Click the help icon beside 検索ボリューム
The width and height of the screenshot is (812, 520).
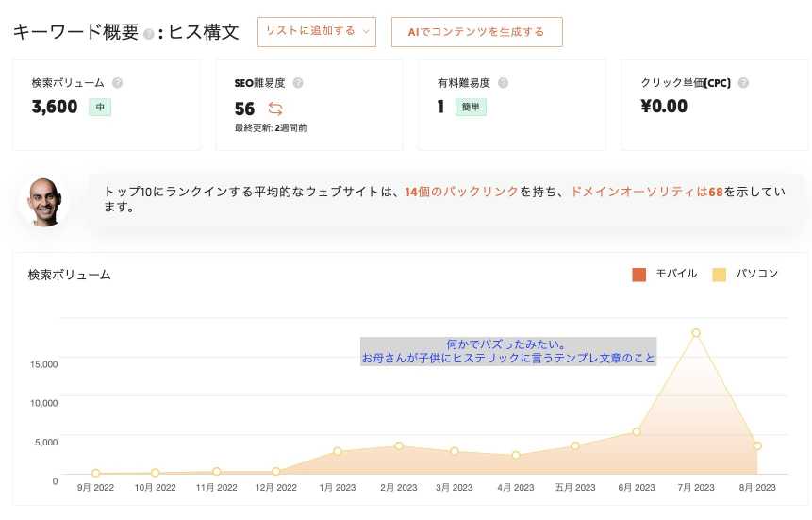click(118, 83)
